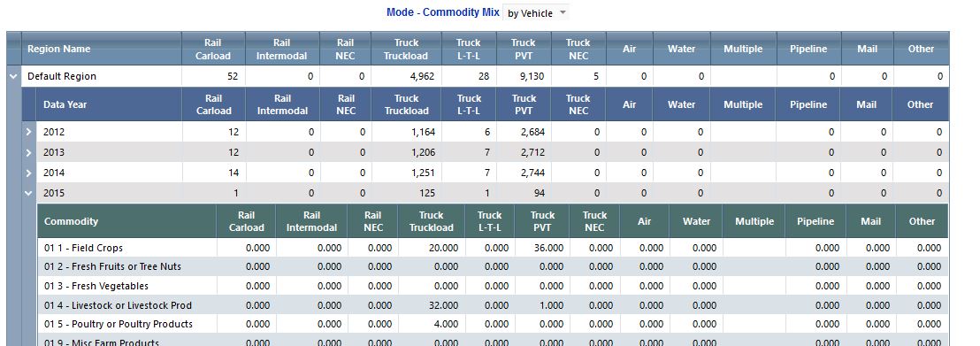This screenshot has height=346, width=980.
Task: Select "01 9 - Misc Farm Products" row
Action: click(x=493, y=341)
